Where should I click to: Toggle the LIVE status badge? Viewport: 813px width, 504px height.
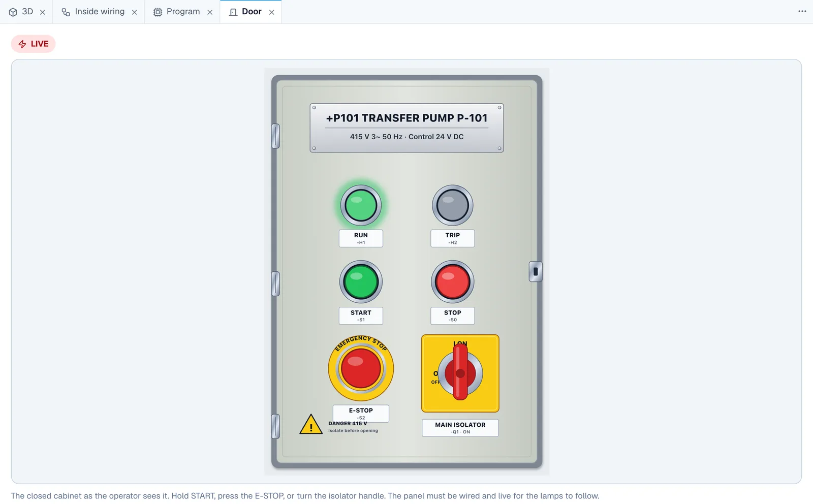34,44
